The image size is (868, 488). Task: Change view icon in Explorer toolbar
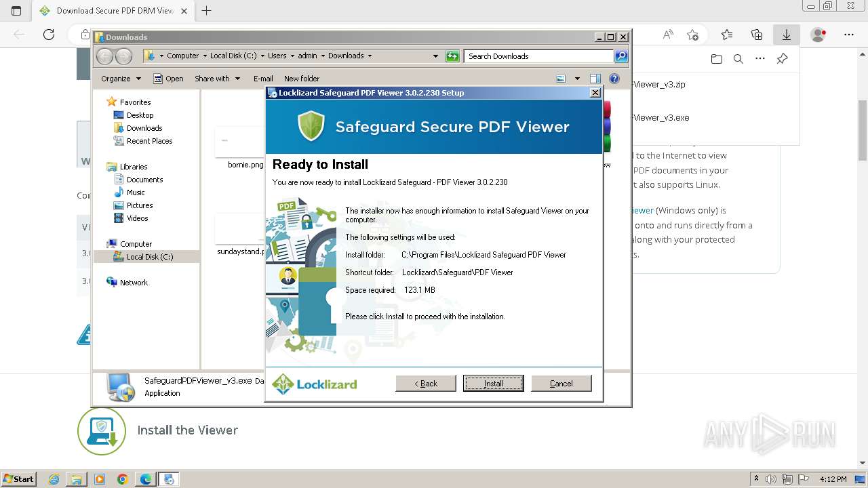click(x=561, y=79)
